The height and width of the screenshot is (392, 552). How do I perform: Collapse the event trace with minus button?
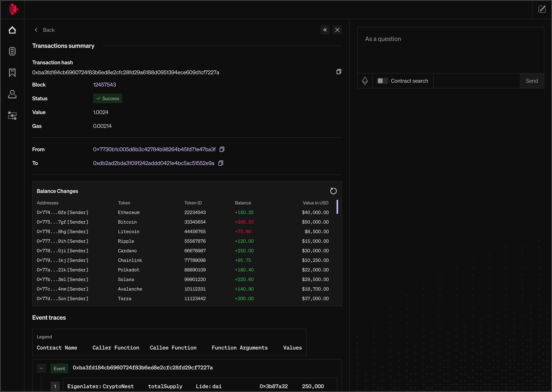click(41, 368)
